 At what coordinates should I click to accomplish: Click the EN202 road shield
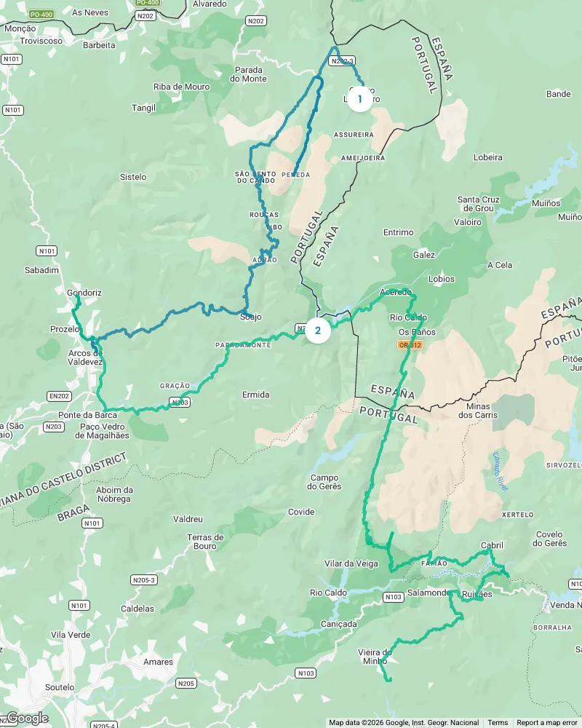click(x=60, y=396)
